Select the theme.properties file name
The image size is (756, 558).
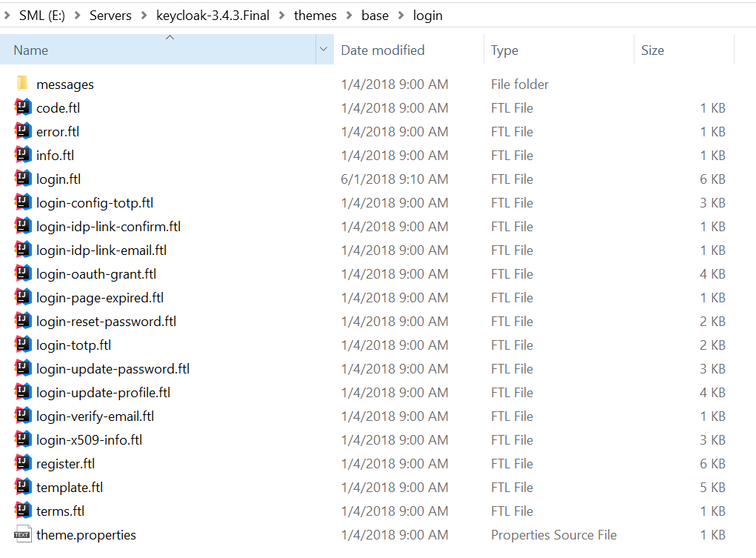click(x=87, y=534)
